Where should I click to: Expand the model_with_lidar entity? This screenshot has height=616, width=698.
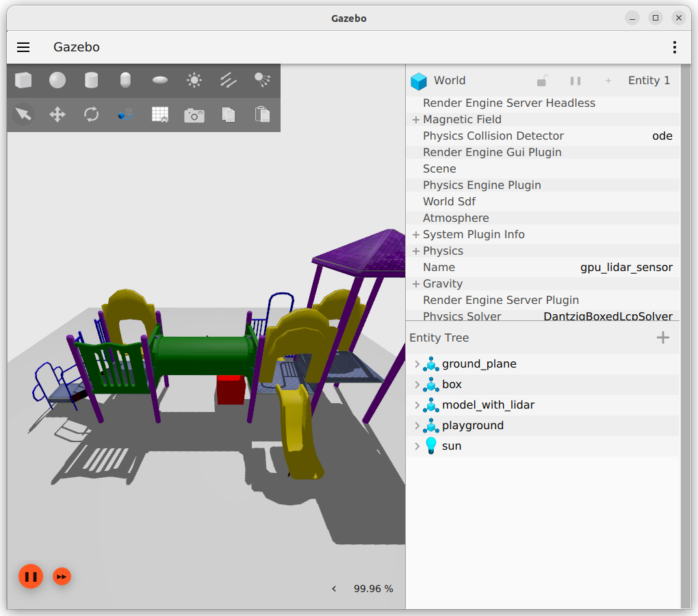(417, 405)
